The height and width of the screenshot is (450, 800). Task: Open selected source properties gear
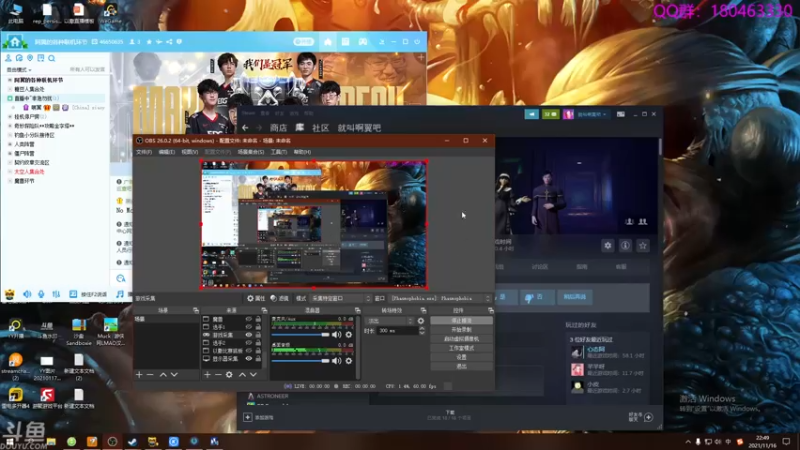click(229, 374)
